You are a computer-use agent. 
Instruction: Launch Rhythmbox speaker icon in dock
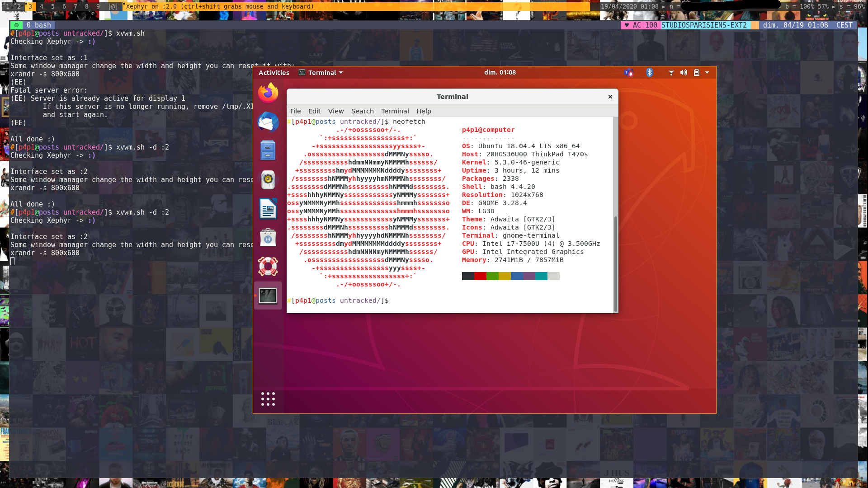268,179
